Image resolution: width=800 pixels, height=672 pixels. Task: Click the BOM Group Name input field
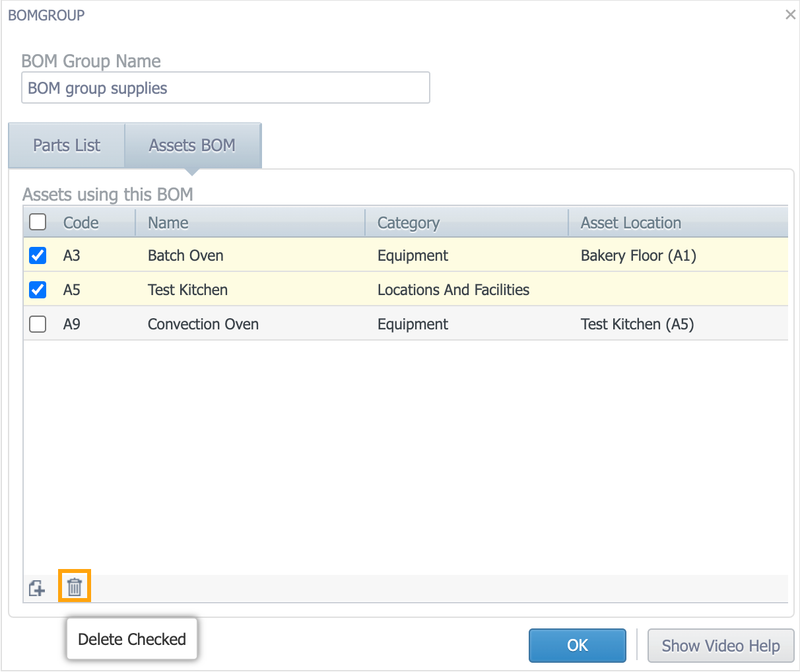[226, 88]
